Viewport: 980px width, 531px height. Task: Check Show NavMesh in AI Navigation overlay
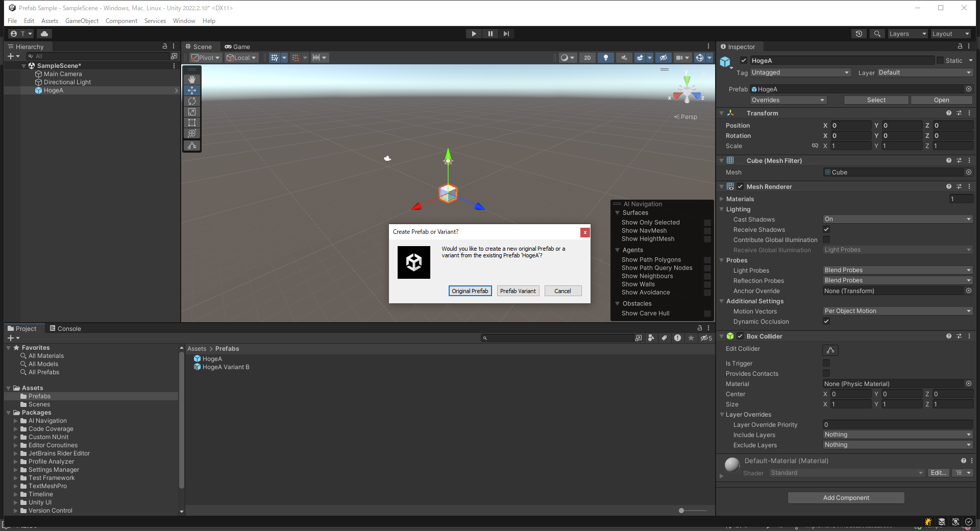click(x=707, y=231)
